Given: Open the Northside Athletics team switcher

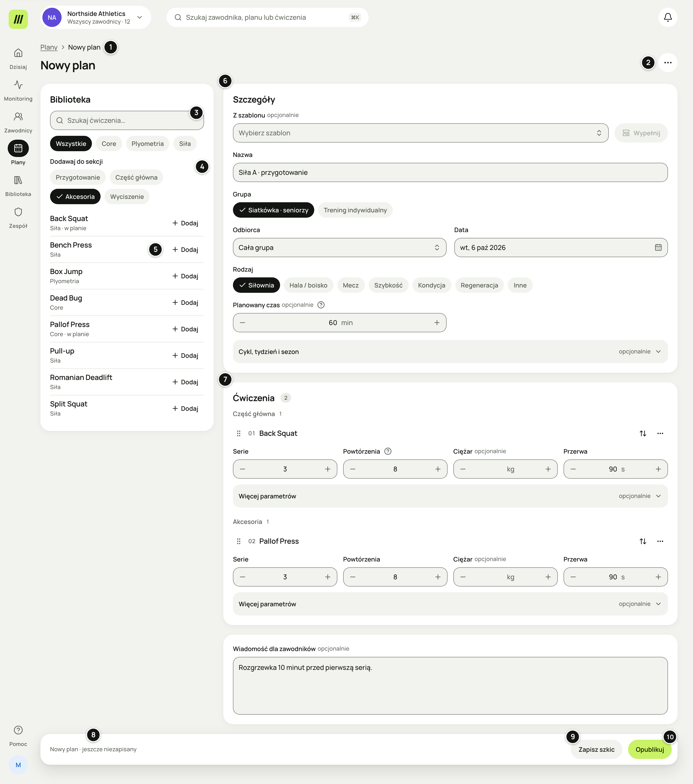Looking at the screenshot, I should (x=96, y=17).
